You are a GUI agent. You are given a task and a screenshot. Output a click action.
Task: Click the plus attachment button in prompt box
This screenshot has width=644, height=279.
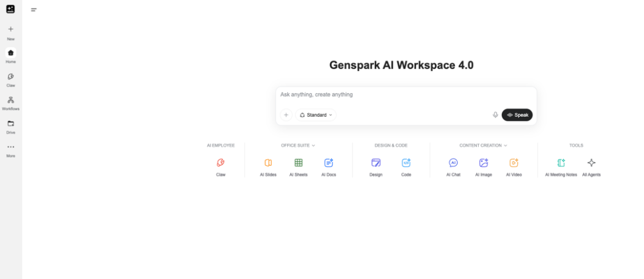point(286,115)
